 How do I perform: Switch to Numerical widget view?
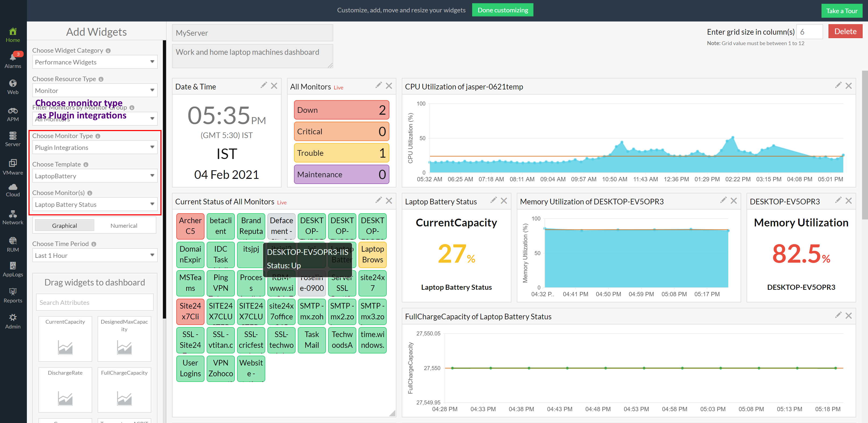(x=124, y=226)
